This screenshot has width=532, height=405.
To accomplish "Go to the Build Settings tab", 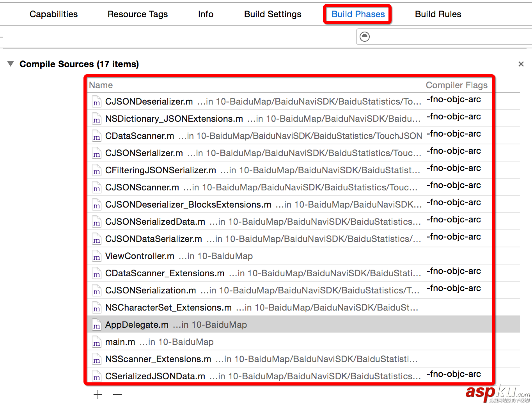I will (273, 14).
